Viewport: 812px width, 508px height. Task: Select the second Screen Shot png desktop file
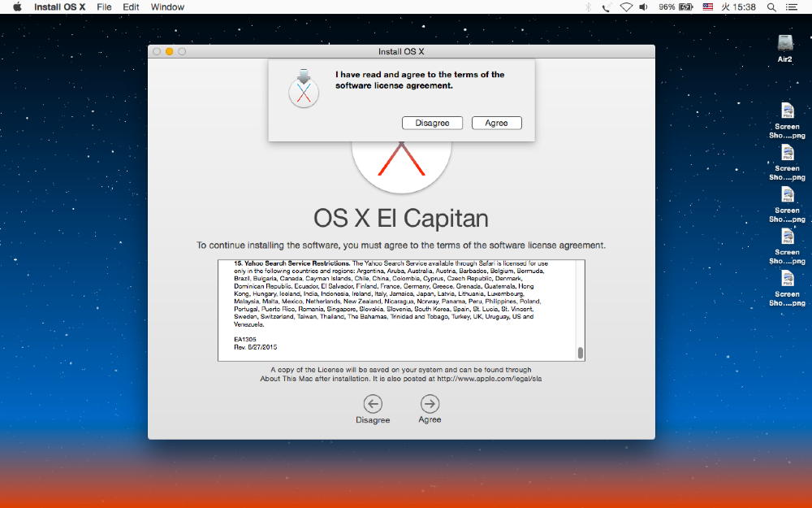click(787, 153)
